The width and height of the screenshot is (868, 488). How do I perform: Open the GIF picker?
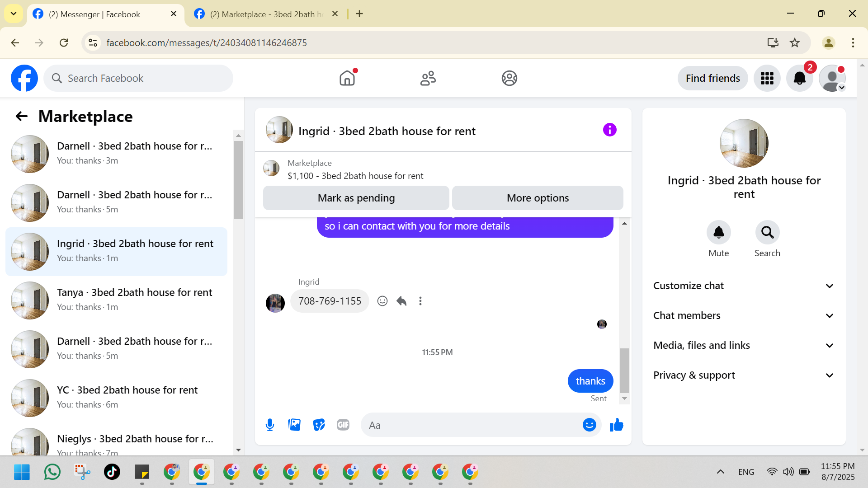tap(343, 425)
